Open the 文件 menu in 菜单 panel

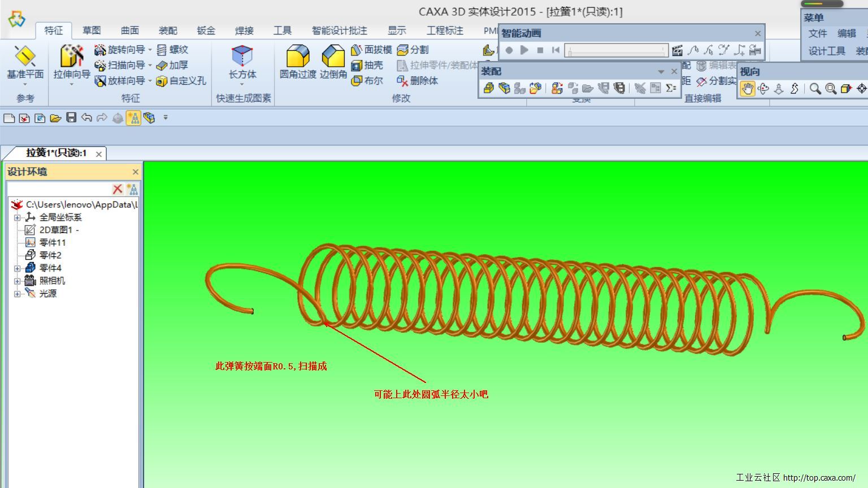coord(817,34)
